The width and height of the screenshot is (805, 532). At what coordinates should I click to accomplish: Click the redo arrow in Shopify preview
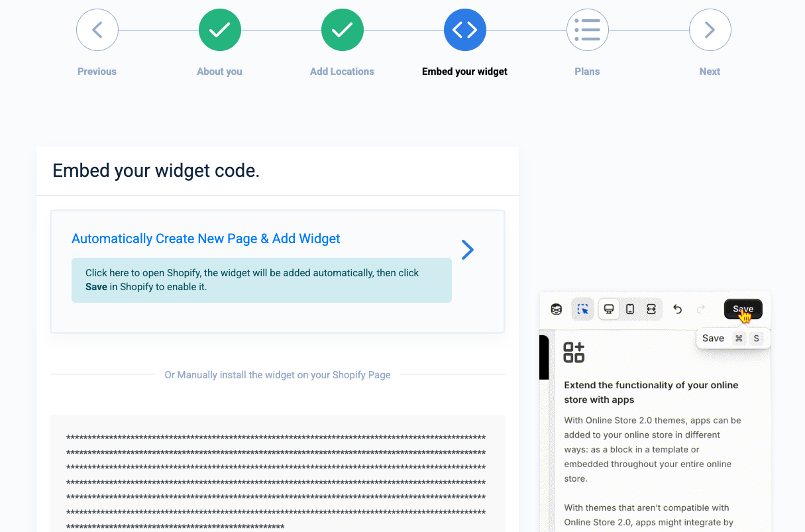pos(701,309)
